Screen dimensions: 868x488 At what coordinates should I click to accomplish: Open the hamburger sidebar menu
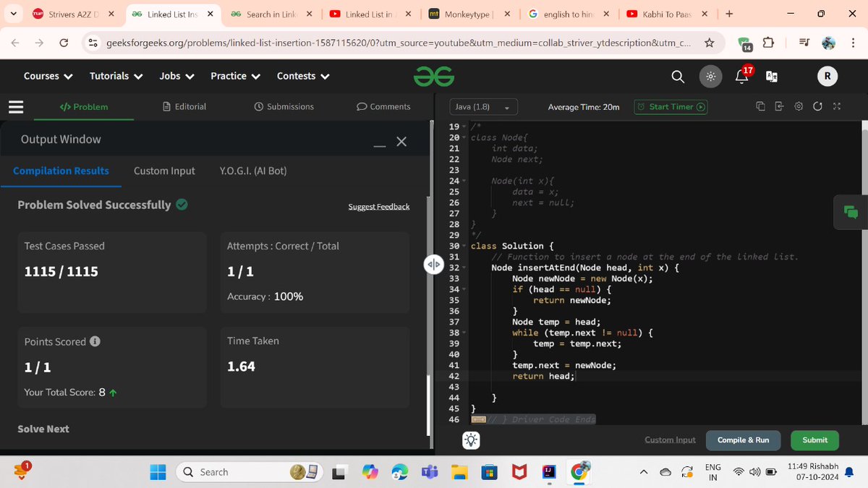pyautogui.click(x=16, y=107)
